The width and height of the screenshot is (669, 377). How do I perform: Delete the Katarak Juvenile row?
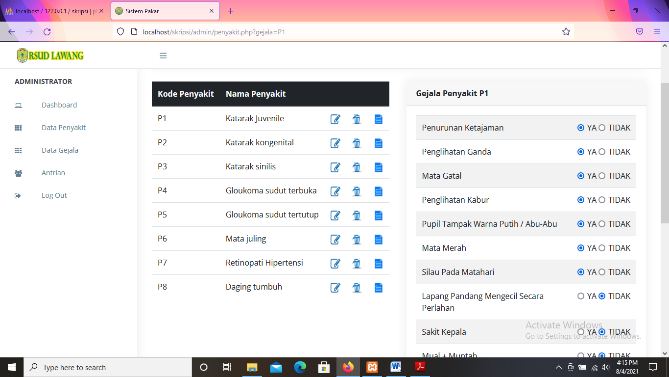[357, 119]
